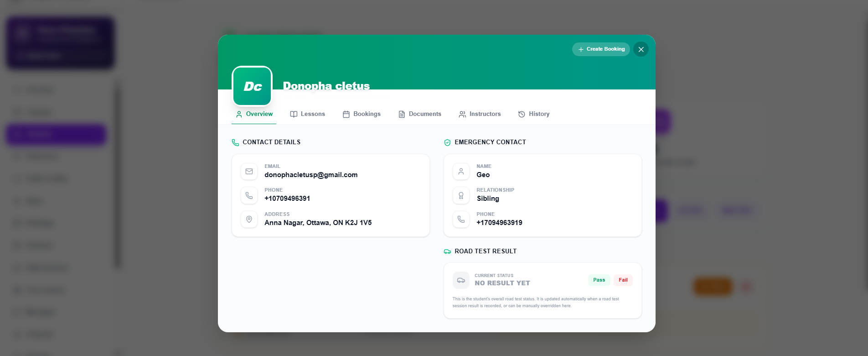Click the phone icon in Contact Details
Screen dimensions: 868x356
coord(249,195)
